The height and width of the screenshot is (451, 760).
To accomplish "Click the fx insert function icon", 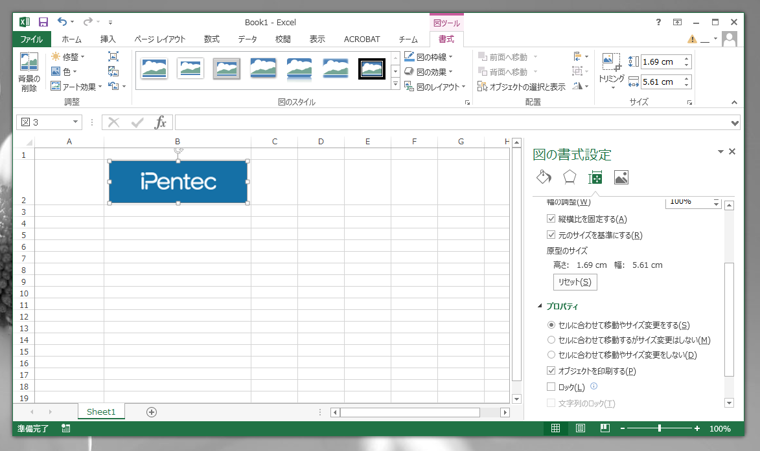I will click(x=160, y=122).
